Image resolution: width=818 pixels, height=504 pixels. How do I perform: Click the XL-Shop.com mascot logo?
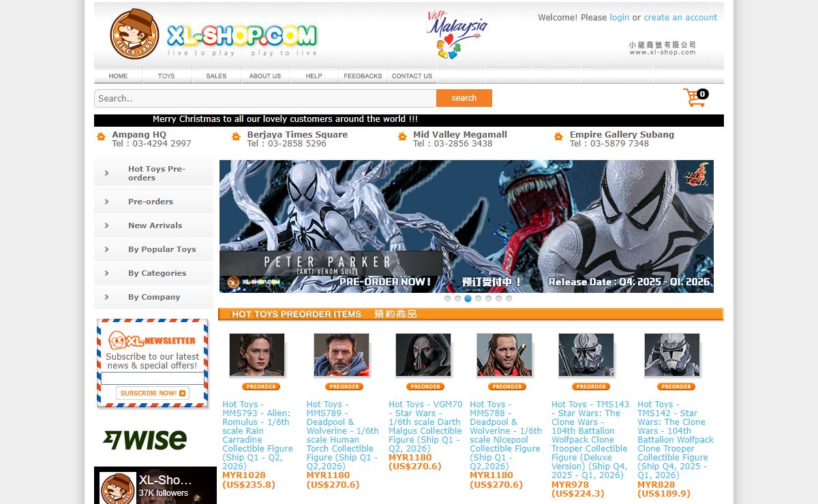pos(134,34)
